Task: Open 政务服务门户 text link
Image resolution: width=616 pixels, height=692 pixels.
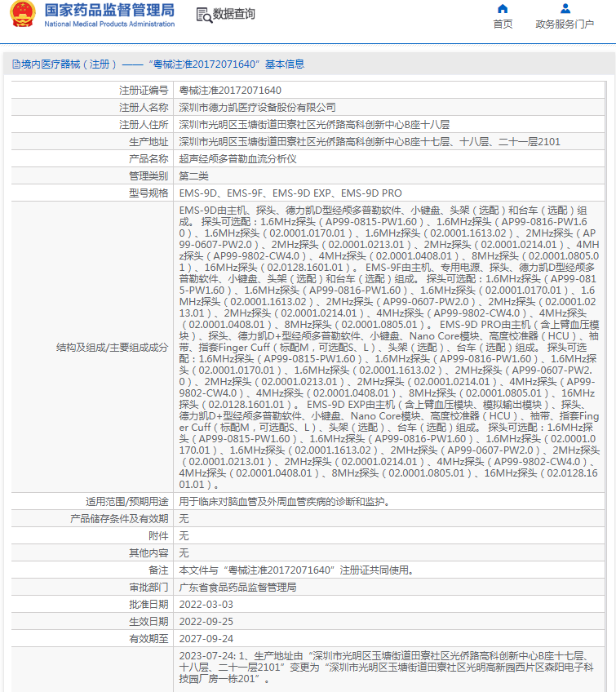Action: 565,24
